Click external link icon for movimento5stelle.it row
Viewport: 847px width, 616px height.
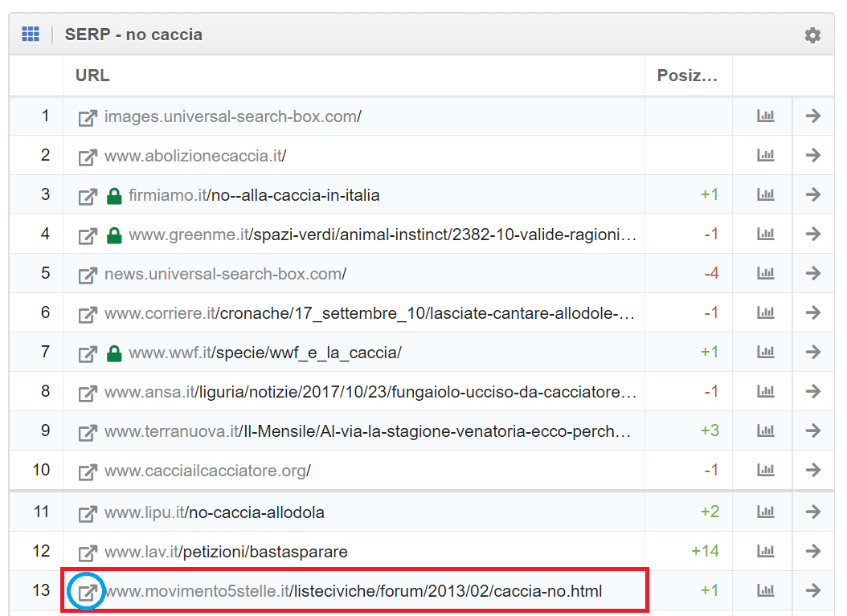click(87, 592)
